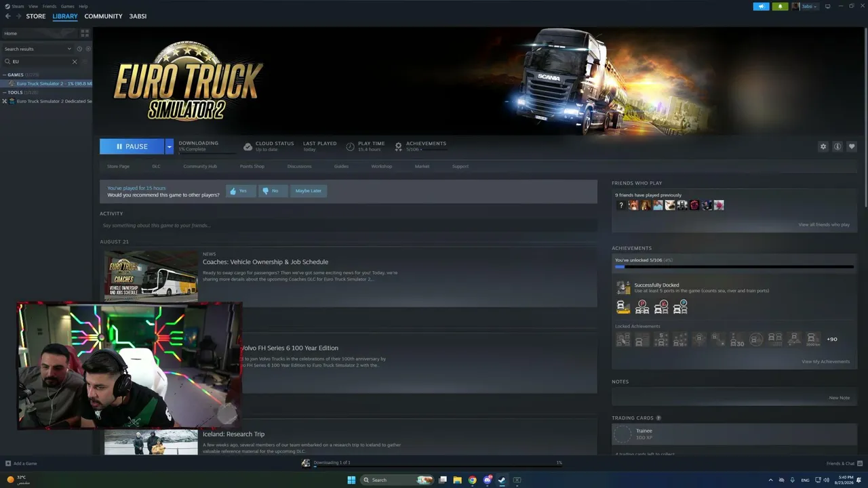Screen dimensions: 868x488
Task: Open the Points Shop link
Action: [252, 166]
